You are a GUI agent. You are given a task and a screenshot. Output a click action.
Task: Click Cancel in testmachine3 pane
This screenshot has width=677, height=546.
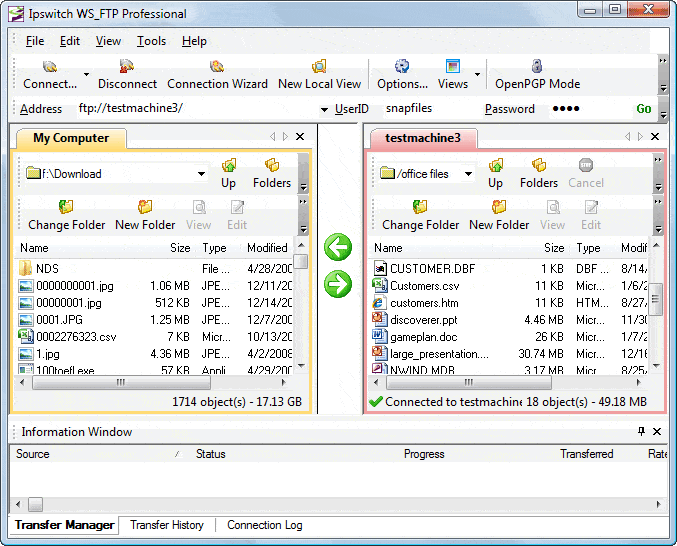[586, 174]
